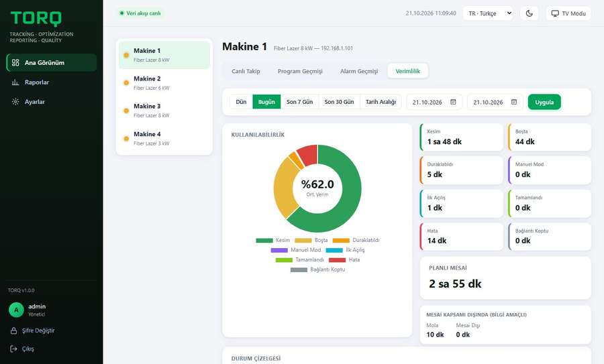Screen dimensions: 604x364
Task: Click the start date input 21.10.2026
Action: (x=434, y=102)
